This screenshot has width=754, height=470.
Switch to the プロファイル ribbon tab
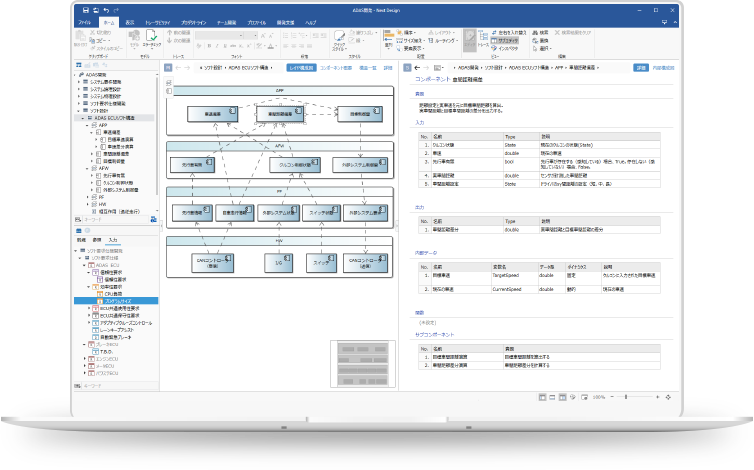coord(257,22)
